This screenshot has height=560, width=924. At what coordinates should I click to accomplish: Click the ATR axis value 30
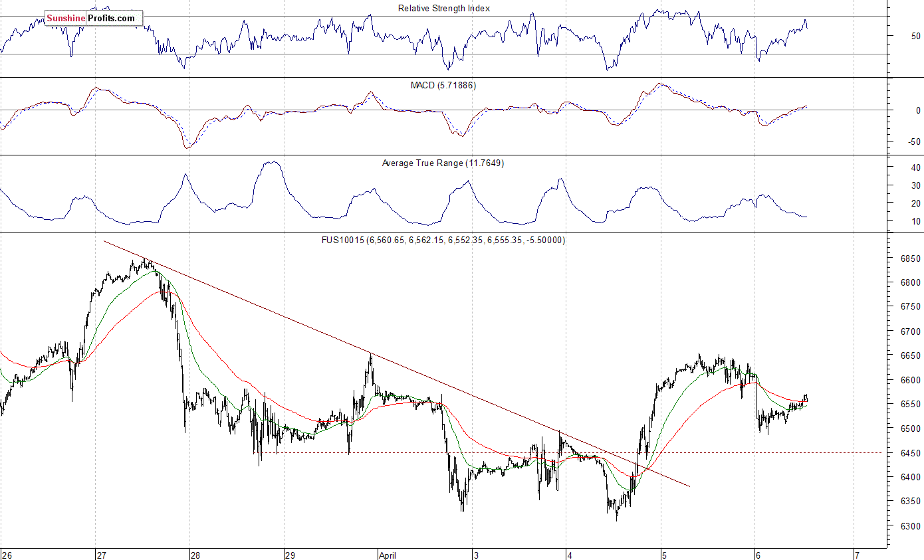(915, 185)
